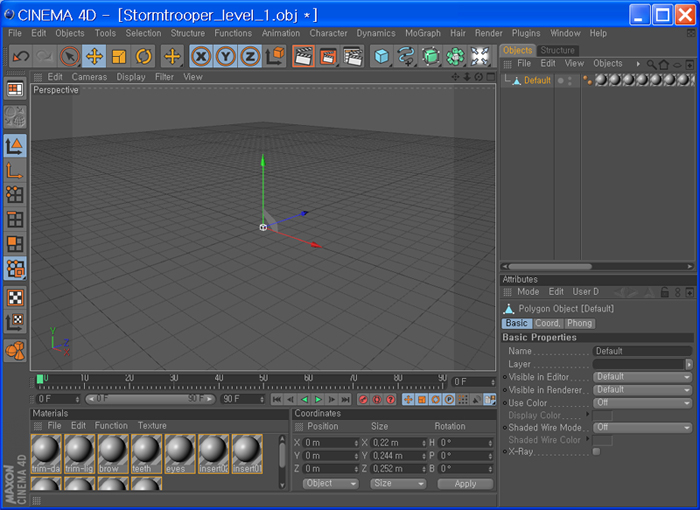Click the Display Color swatch
Screen dimensions: 700x510
[x=602, y=416]
